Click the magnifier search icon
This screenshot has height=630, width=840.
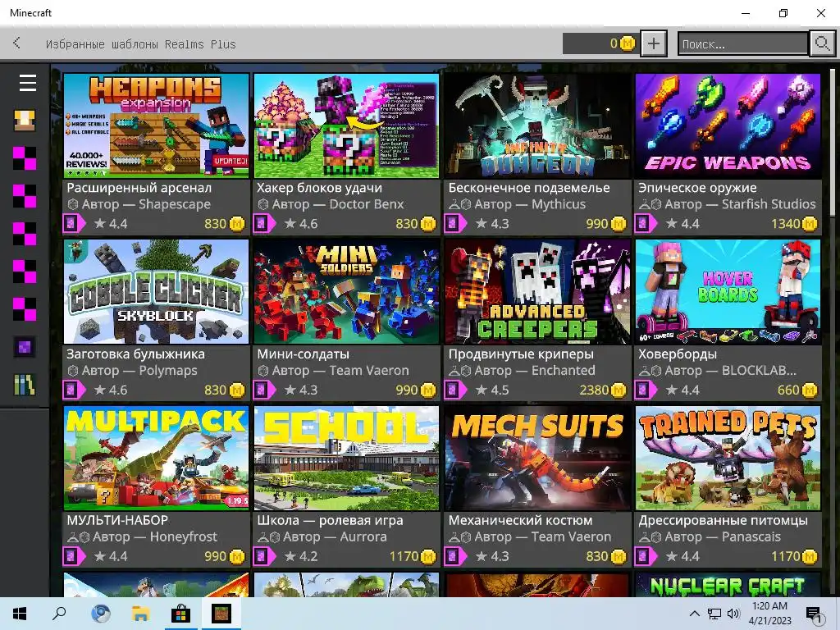(822, 43)
